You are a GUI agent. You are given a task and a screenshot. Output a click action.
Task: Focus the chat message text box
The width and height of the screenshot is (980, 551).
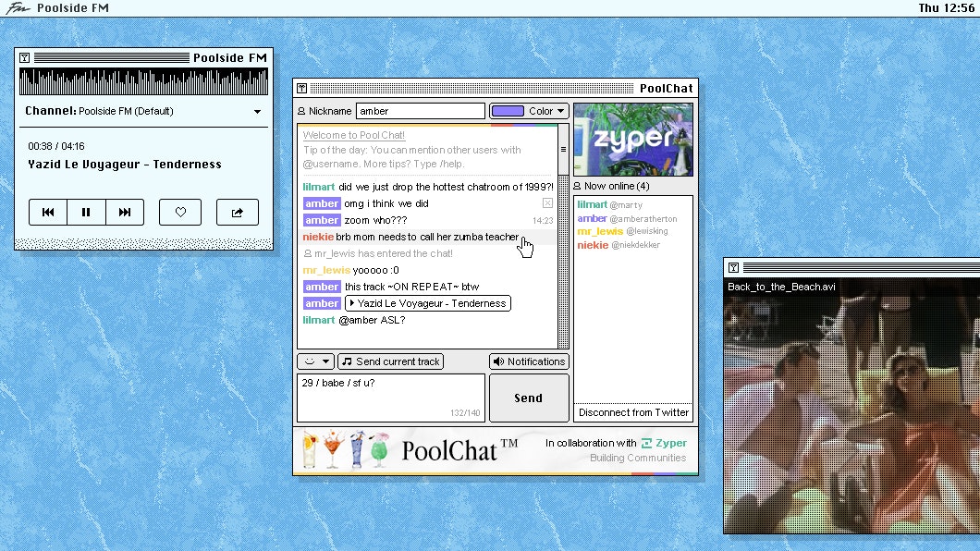tap(391, 398)
